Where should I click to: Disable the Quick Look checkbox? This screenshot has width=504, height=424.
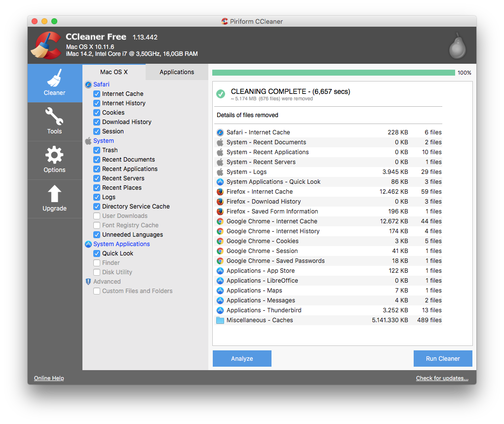click(97, 253)
